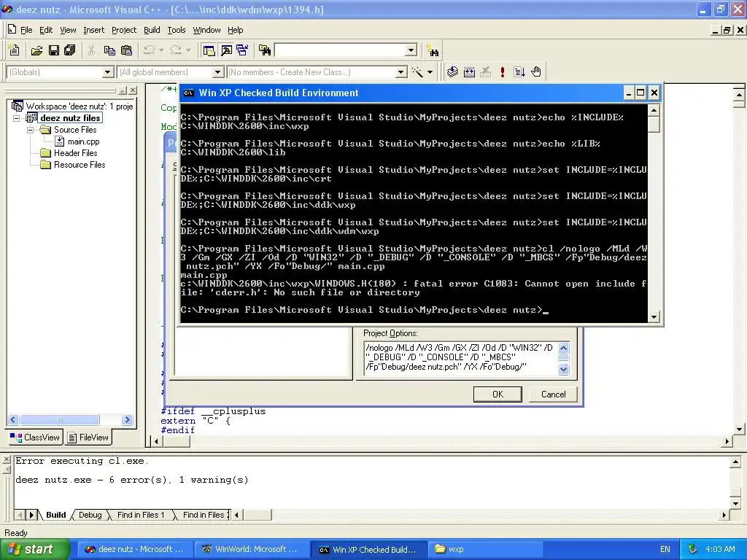Open the File menu
The height and width of the screenshot is (560, 747).
(26, 30)
